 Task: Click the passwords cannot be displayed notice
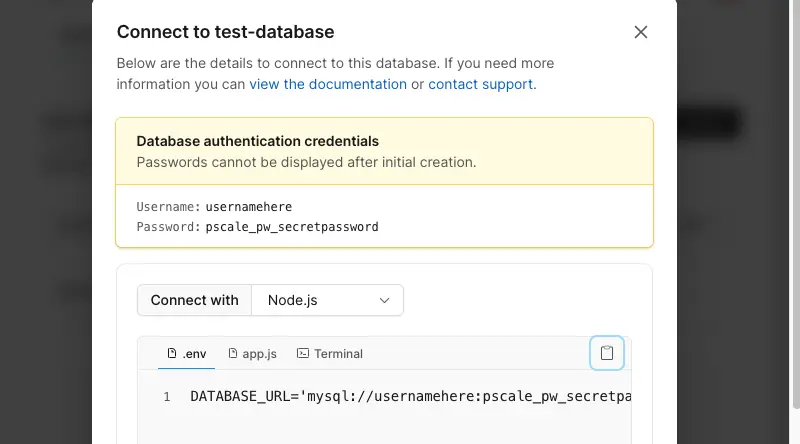[x=306, y=161]
